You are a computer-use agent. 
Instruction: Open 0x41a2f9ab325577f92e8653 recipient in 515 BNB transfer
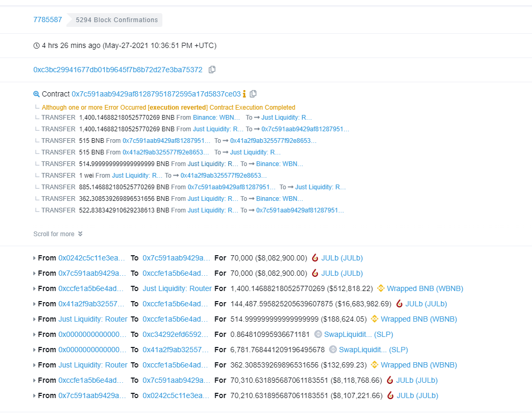click(x=273, y=140)
